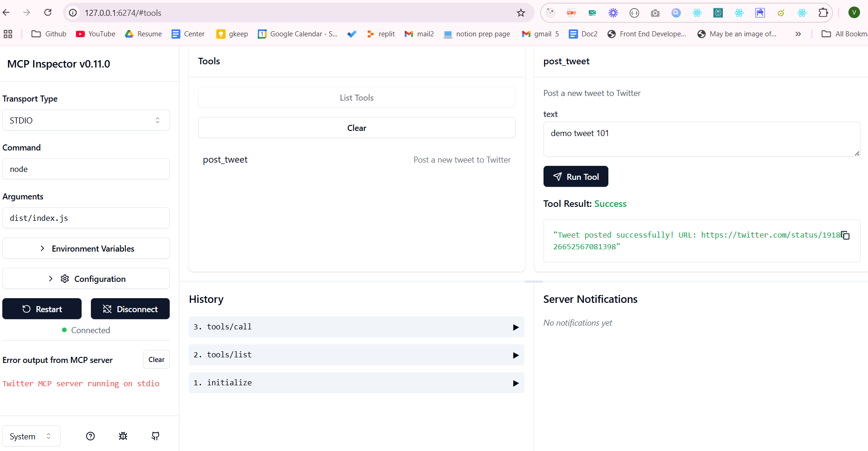The width and height of the screenshot is (868, 451).
Task: Reload the page in the browser
Action: [x=48, y=13]
